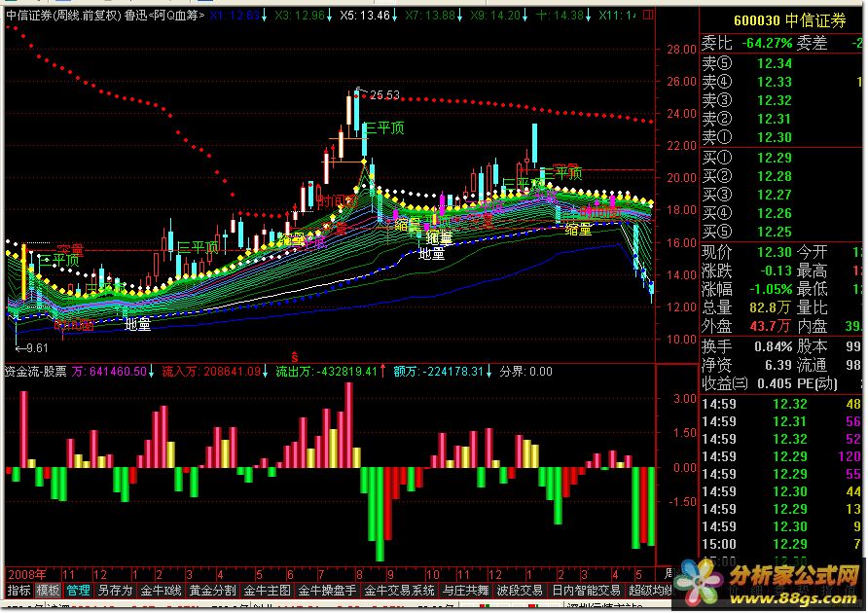Open the 指标 tab
868x613 pixels.
18,591
